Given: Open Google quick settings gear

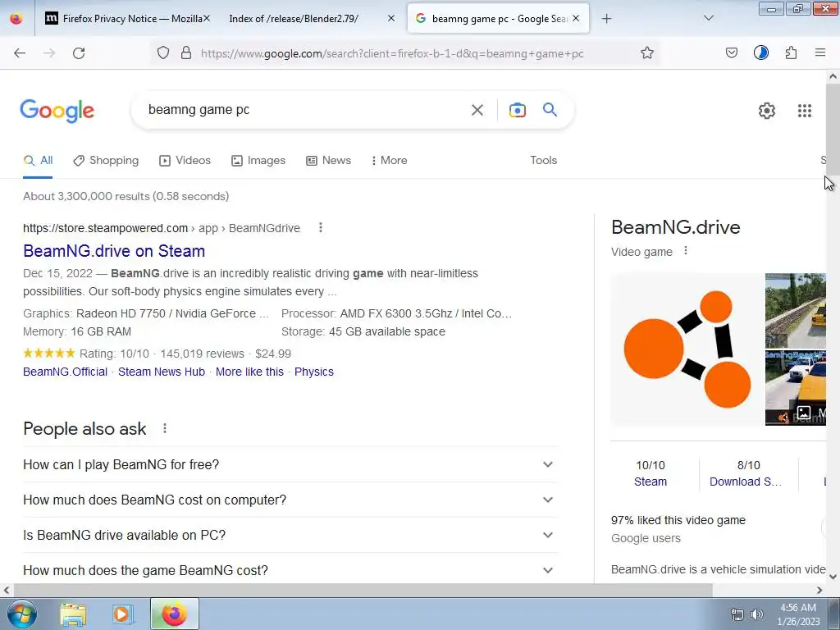Looking at the screenshot, I should click(767, 111).
